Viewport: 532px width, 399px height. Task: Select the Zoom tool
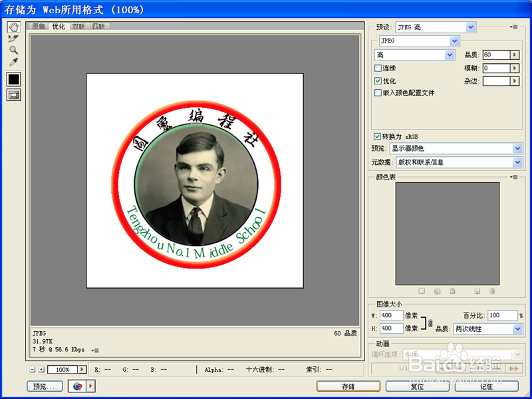click(x=13, y=51)
